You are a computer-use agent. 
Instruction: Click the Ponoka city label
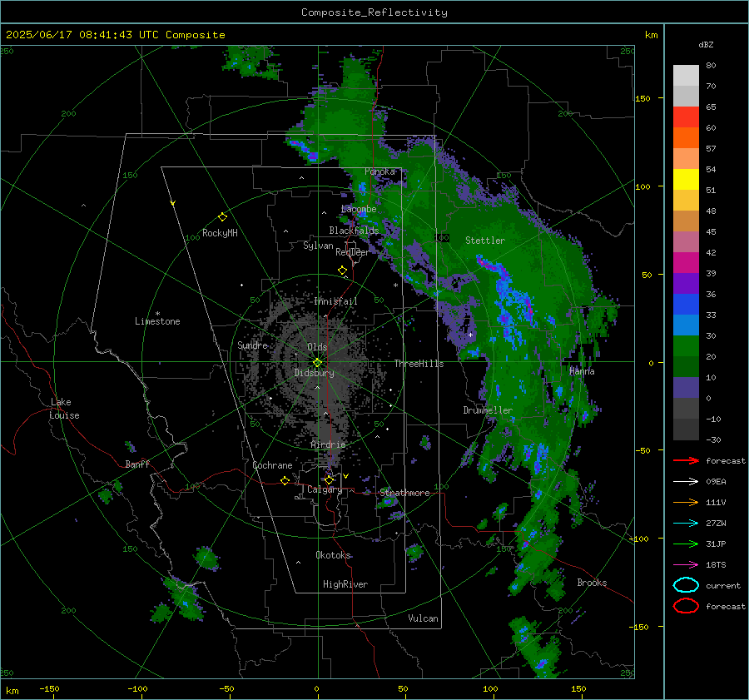[x=379, y=171]
